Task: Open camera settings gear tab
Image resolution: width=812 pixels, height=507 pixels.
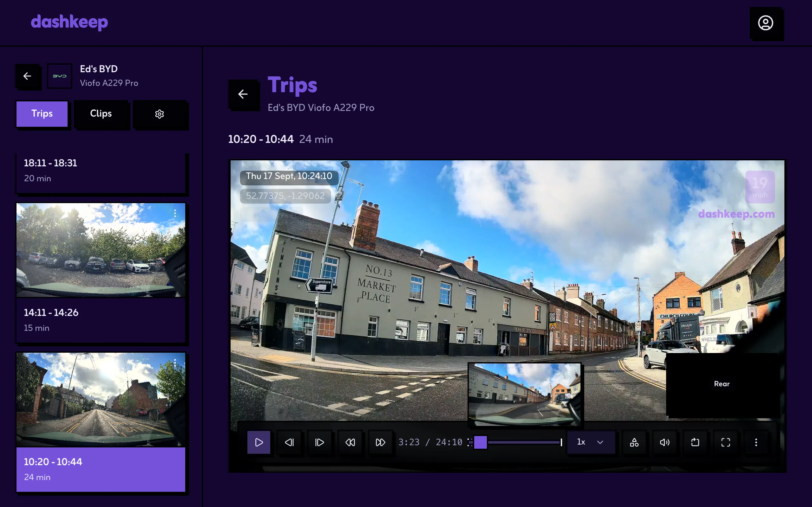Action: coord(160,114)
